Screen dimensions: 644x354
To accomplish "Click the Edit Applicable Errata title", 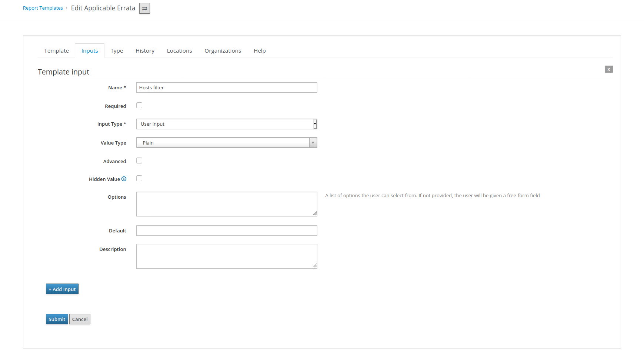I will [x=103, y=8].
